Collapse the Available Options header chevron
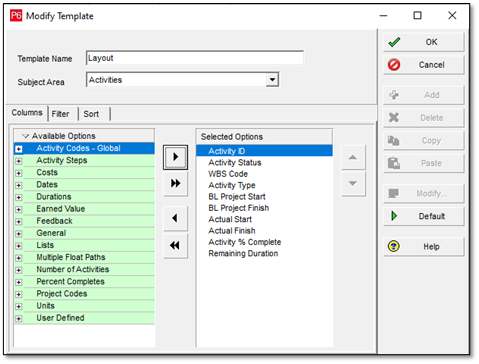The width and height of the screenshot is (479, 364). (26, 136)
